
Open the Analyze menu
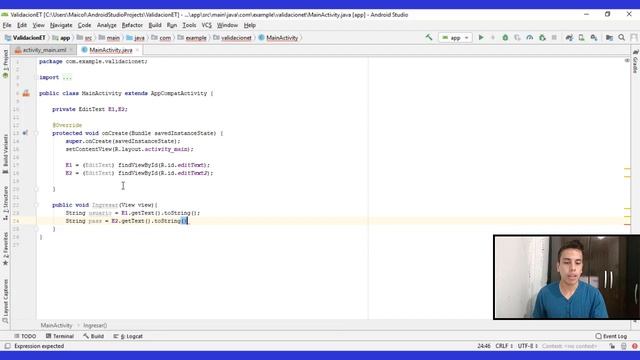click(x=107, y=25)
